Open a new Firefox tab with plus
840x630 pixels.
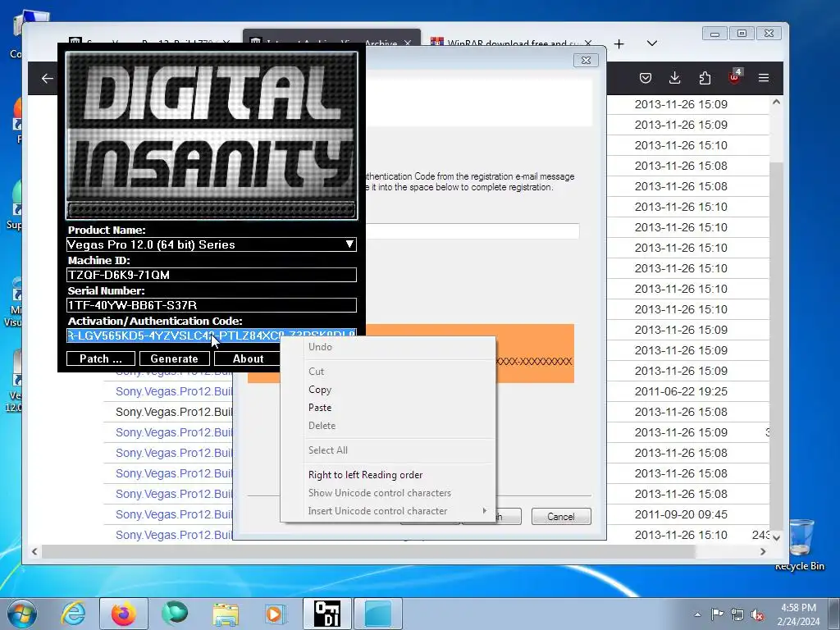[619, 44]
